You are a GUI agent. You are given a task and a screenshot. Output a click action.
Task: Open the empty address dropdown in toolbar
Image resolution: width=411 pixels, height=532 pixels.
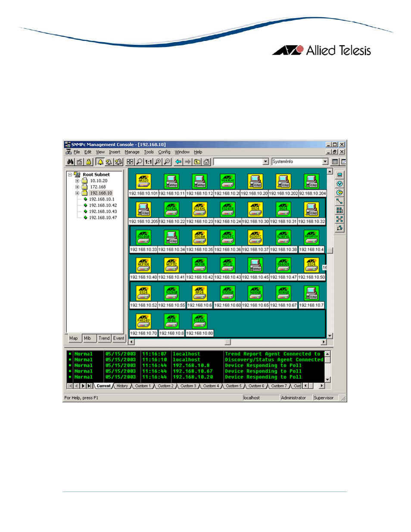click(265, 162)
